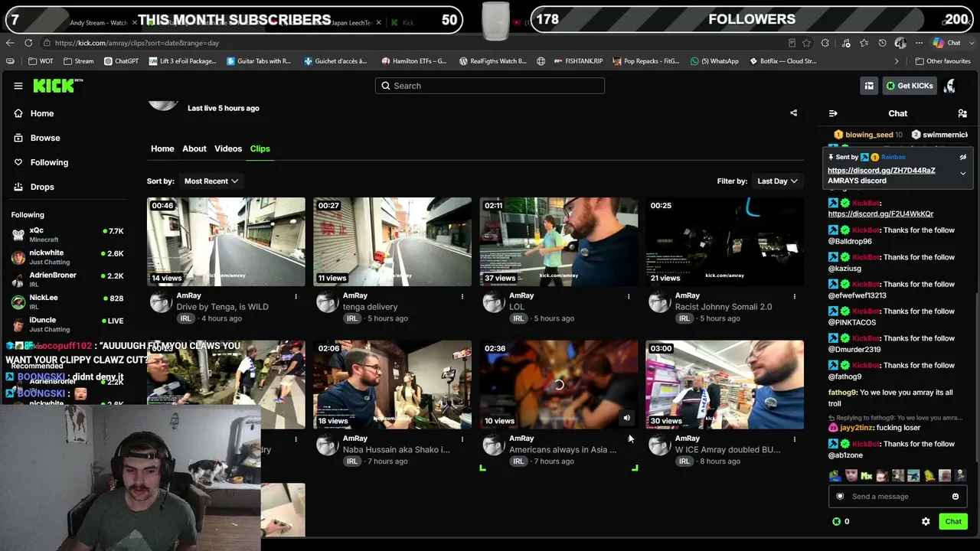Open the Other favourites folder
The width and height of the screenshot is (980, 551).
[942, 61]
